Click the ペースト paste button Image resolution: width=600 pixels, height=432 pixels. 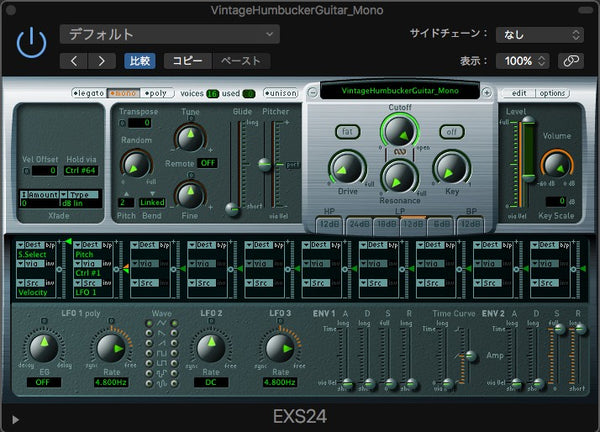coord(241,61)
